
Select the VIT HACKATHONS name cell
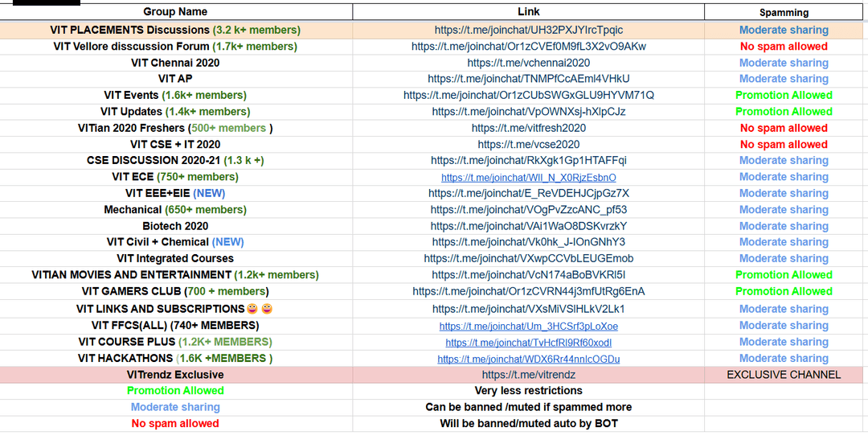(175, 358)
